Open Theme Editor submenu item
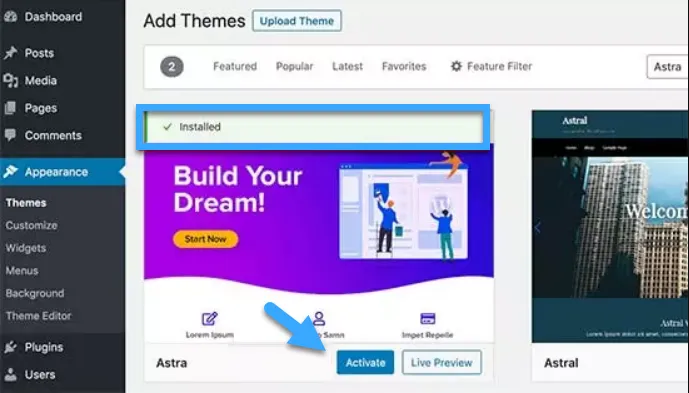 [x=38, y=316]
